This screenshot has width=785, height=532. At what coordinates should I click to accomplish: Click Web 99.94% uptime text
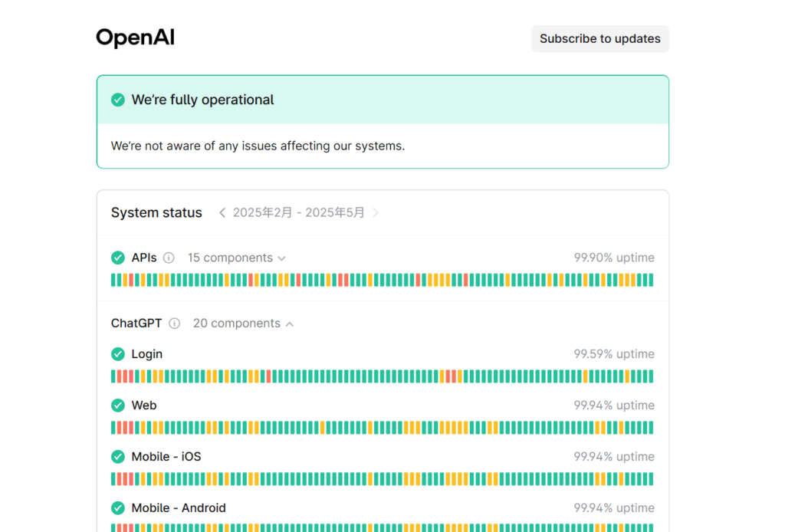coord(614,405)
